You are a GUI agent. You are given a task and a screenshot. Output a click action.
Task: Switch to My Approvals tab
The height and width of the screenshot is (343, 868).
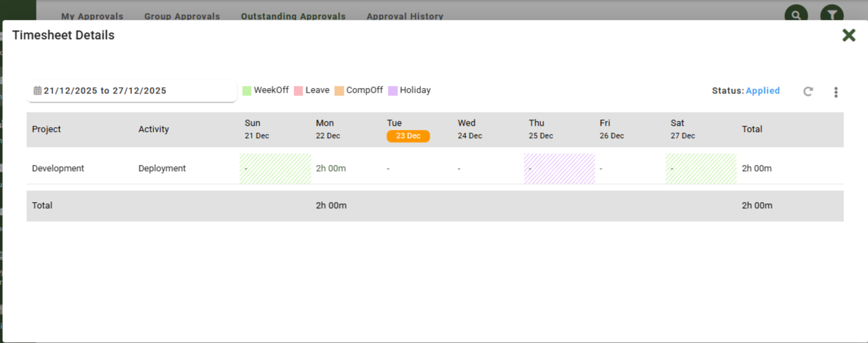(x=92, y=16)
